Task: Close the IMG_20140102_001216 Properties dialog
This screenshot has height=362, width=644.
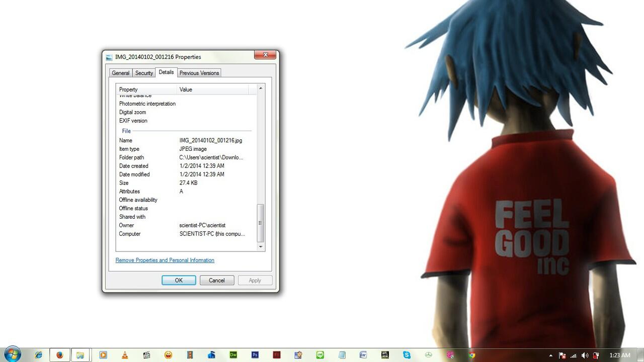Action: [x=265, y=55]
